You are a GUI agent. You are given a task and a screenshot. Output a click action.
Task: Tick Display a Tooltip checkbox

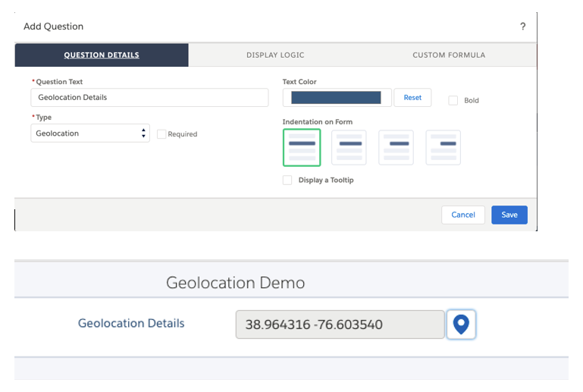(287, 180)
